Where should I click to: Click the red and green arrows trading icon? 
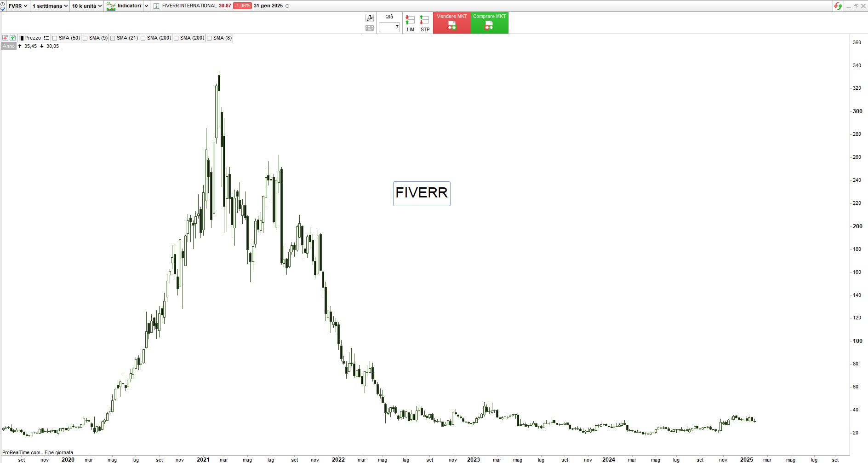point(838,6)
